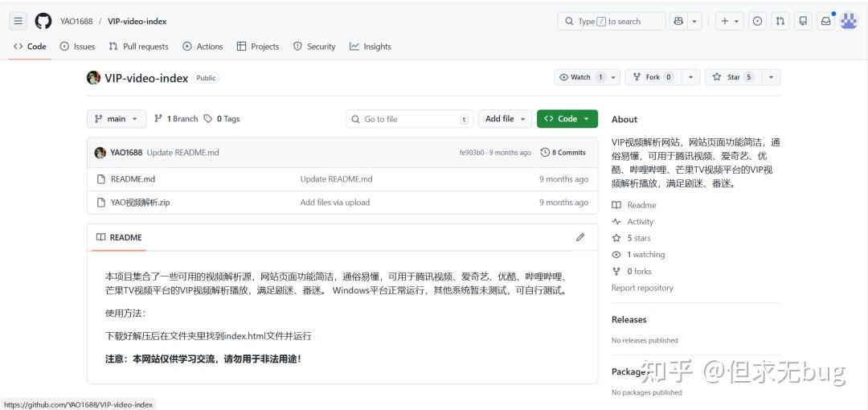868x410 pixels.
Task: Switch to the Security tab
Action: point(314,47)
